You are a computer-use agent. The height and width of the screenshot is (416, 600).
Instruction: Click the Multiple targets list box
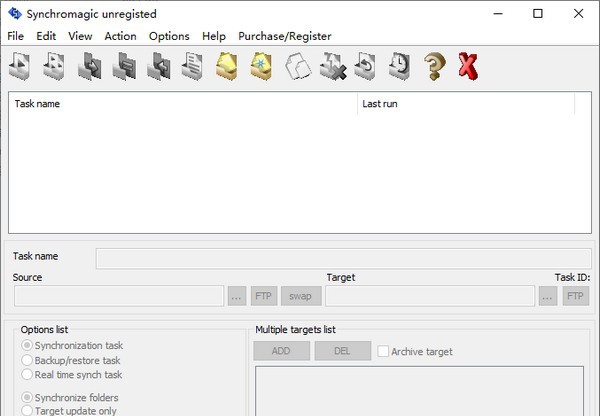[x=419, y=391]
